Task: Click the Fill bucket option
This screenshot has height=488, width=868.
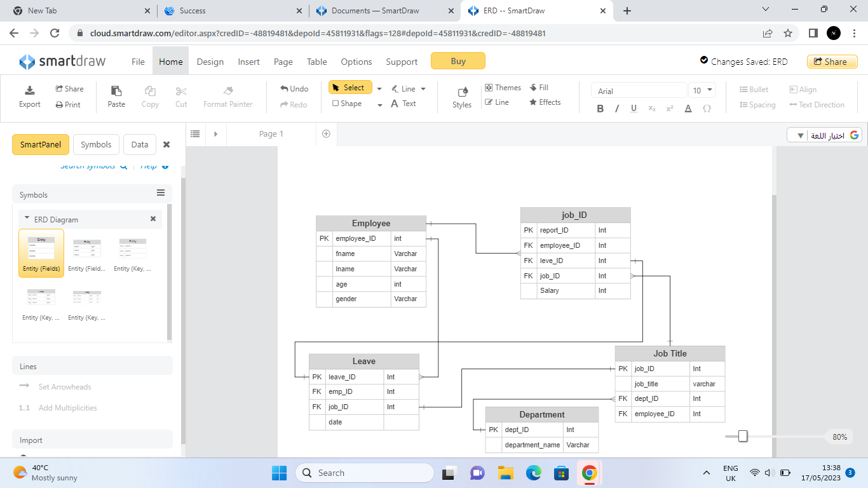Action: click(x=539, y=88)
